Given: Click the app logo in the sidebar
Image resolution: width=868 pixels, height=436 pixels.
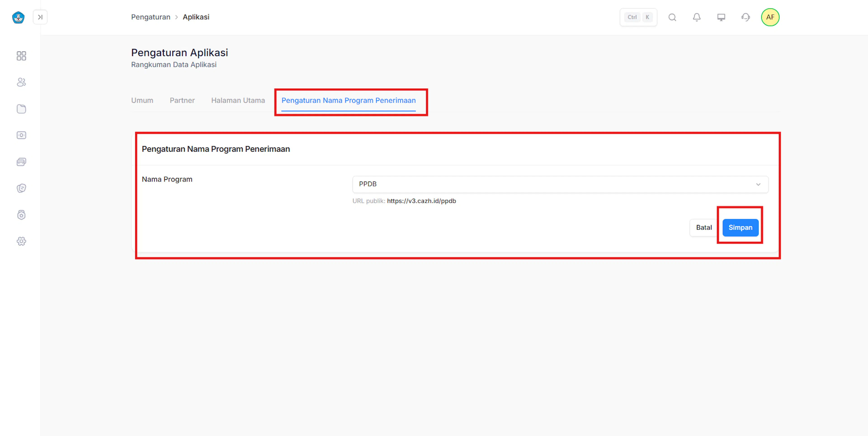Looking at the screenshot, I should pos(18,17).
